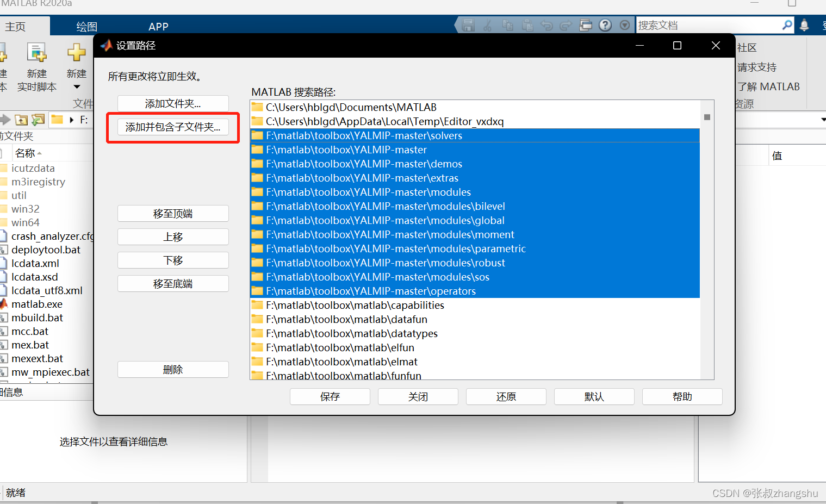Click the file icon beside deploytool.bat

pos(4,250)
